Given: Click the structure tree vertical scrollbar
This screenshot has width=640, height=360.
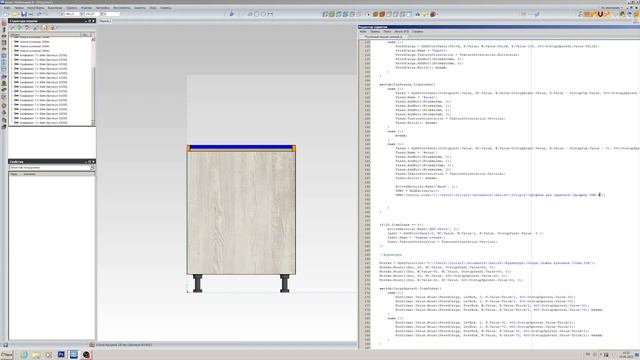Looking at the screenshot, I should (x=93, y=82).
